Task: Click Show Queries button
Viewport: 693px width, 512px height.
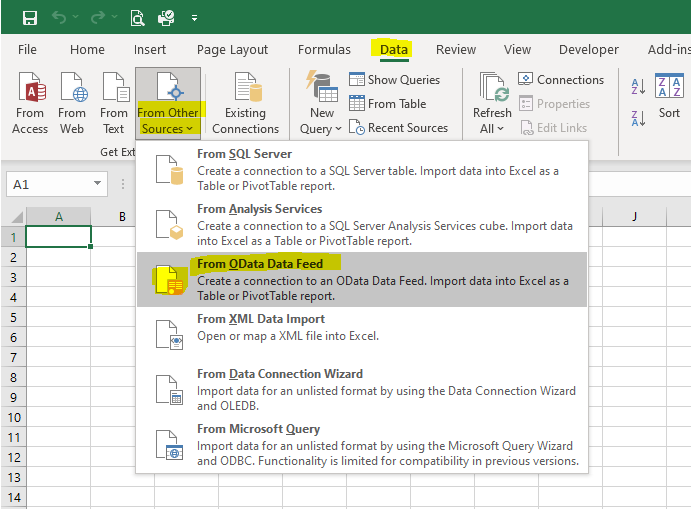Action: pyautogui.click(x=394, y=80)
